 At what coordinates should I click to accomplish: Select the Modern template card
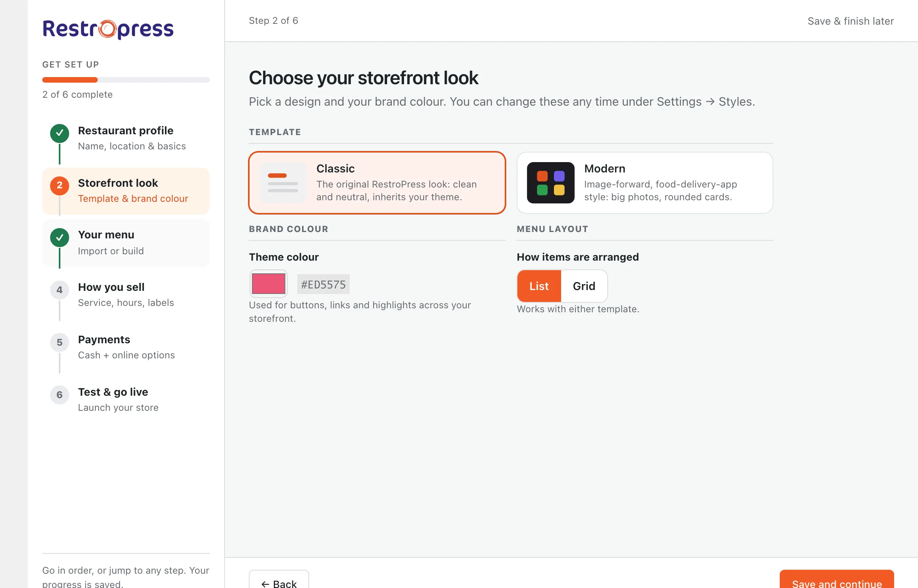(x=645, y=183)
